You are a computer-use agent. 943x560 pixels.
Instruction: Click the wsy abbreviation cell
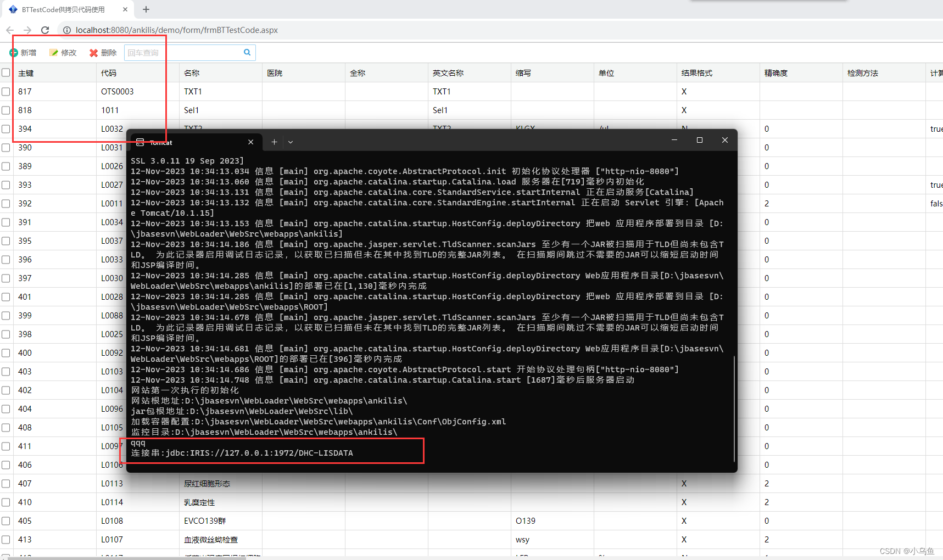(x=553, y=540)
